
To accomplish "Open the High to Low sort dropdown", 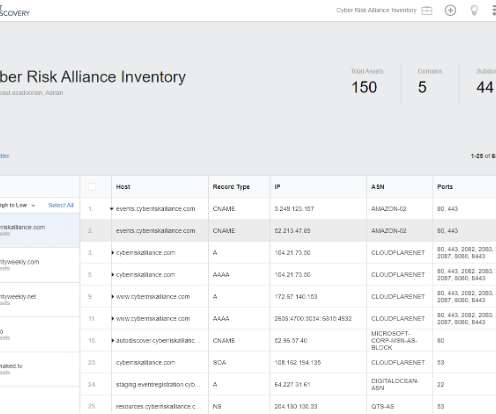I will click(x=17, y=205).
